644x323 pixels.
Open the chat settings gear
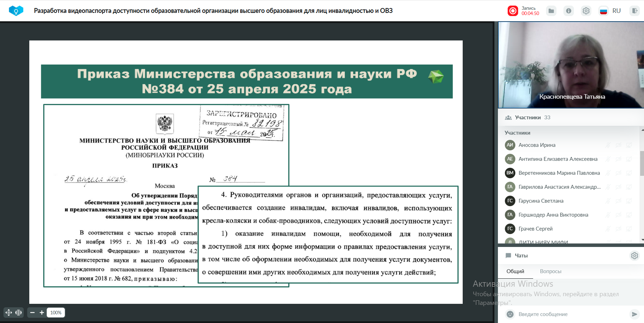635,256
